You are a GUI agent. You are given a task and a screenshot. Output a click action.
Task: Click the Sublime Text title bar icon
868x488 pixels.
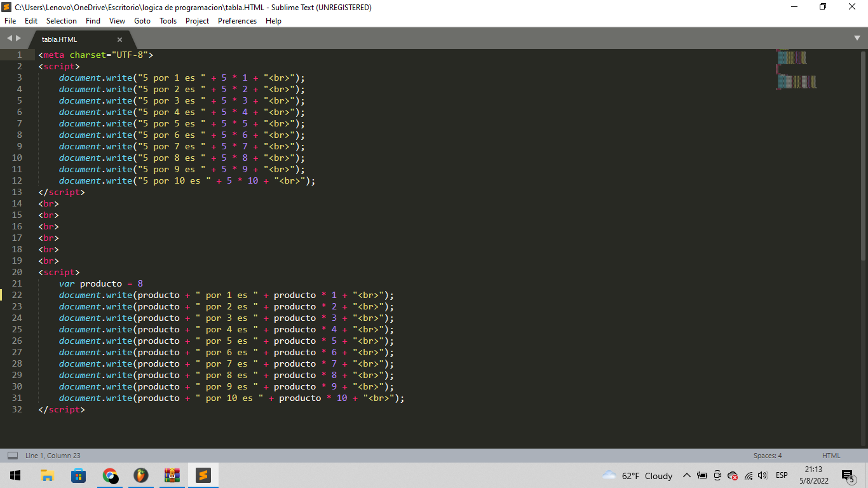pyautogui.click(x=7, y=8)
